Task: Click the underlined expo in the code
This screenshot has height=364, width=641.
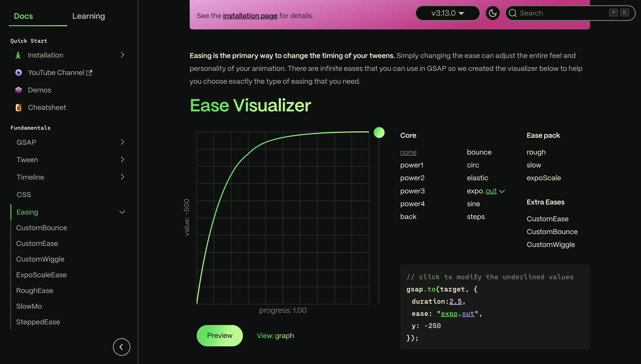Action: (x=449, y=314)
